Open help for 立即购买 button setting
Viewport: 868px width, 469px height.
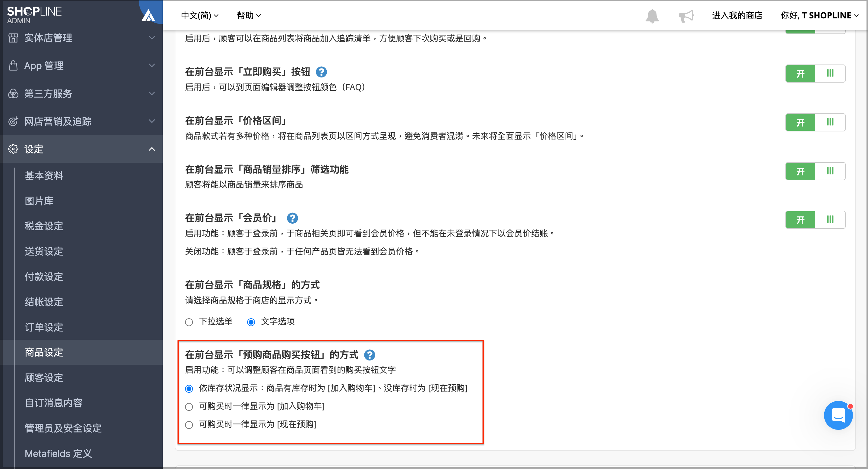click(321, 72)
